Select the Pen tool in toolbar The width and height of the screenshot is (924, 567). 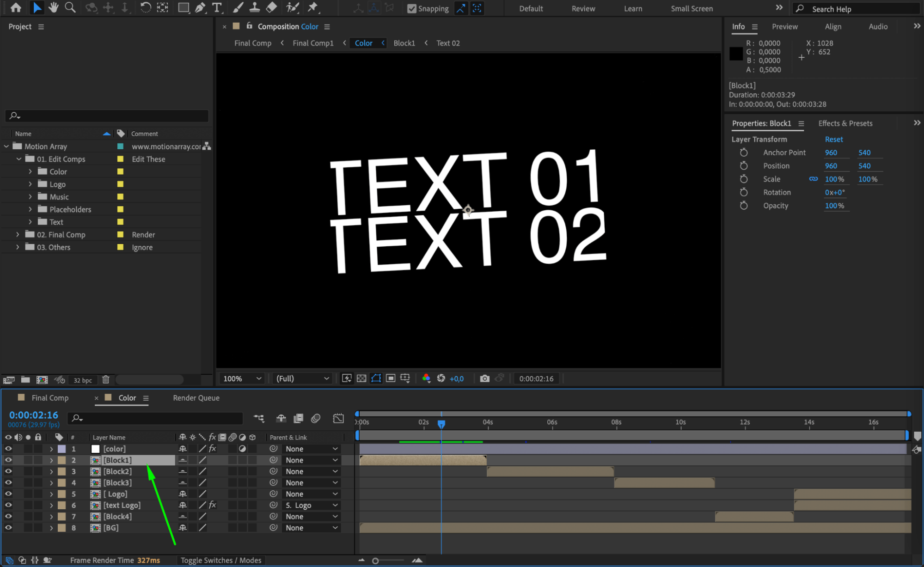tap(200, 8)
